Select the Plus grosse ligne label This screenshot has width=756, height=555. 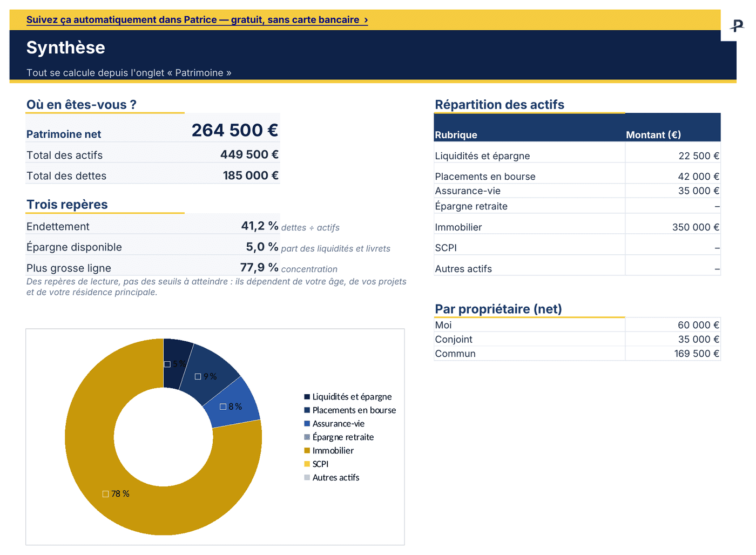click(x=69, y=268)
